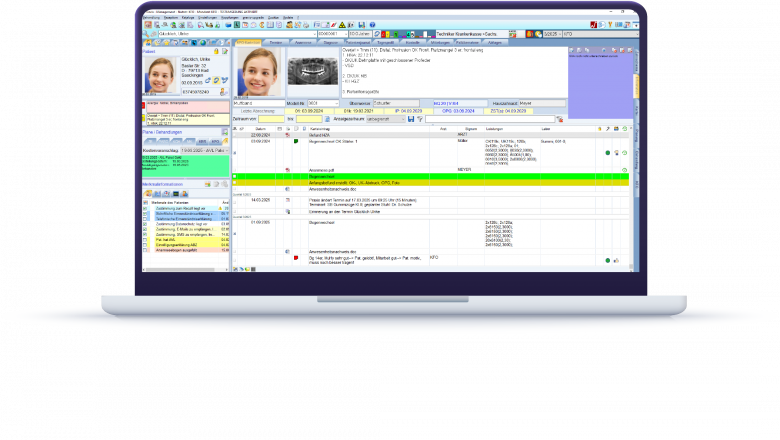Click the filter funnel icon beside Anzeigeschema

[x=420, y=119]
